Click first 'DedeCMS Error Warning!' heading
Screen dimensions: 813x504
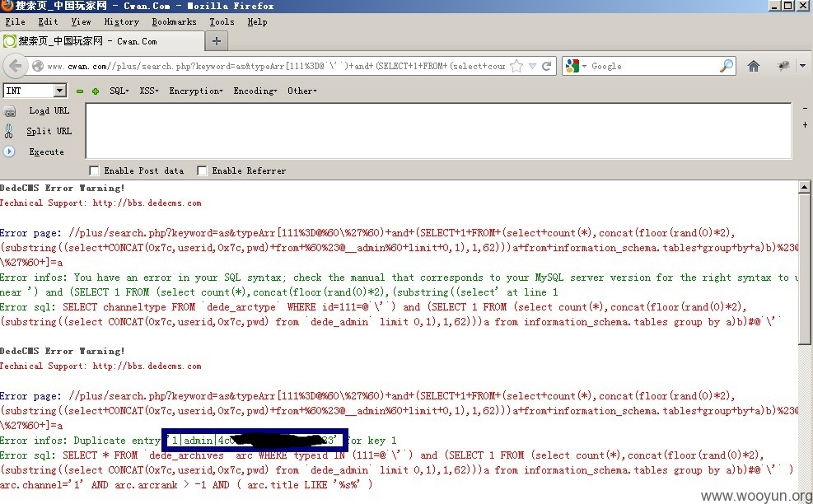pyautogui.click(x=63, y=188)
